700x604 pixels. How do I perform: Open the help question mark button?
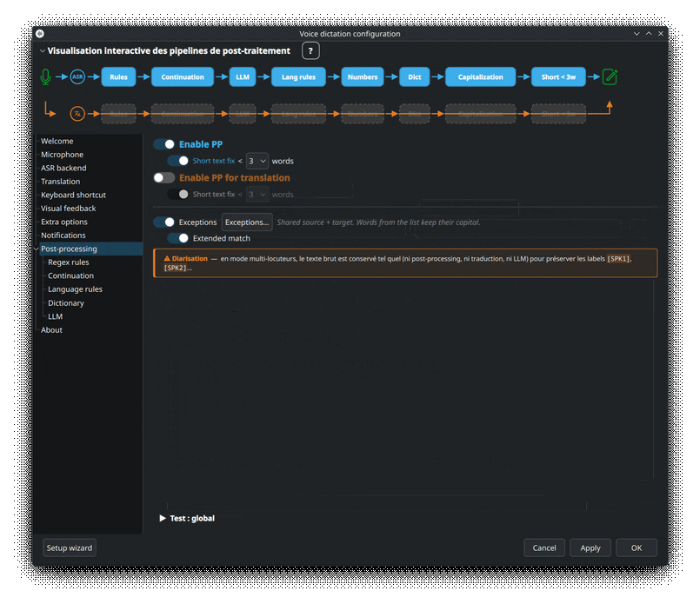coord(310,51)
